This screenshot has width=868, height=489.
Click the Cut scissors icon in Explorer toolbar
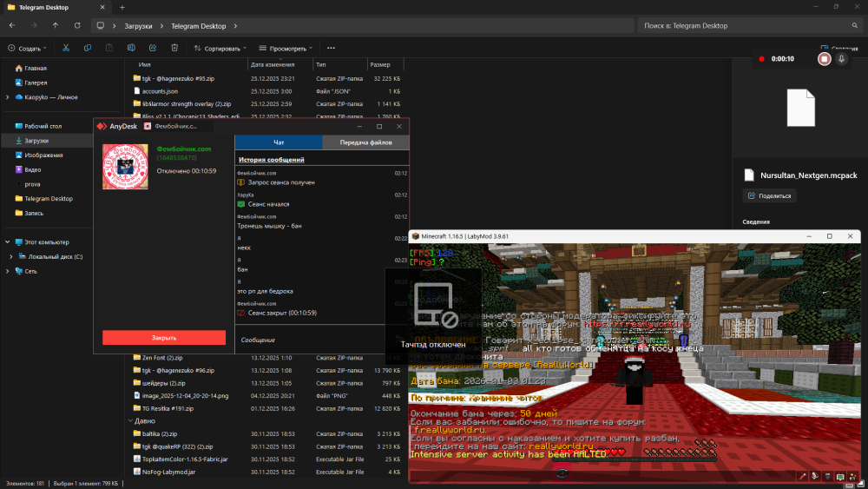[x=66, y=48]
